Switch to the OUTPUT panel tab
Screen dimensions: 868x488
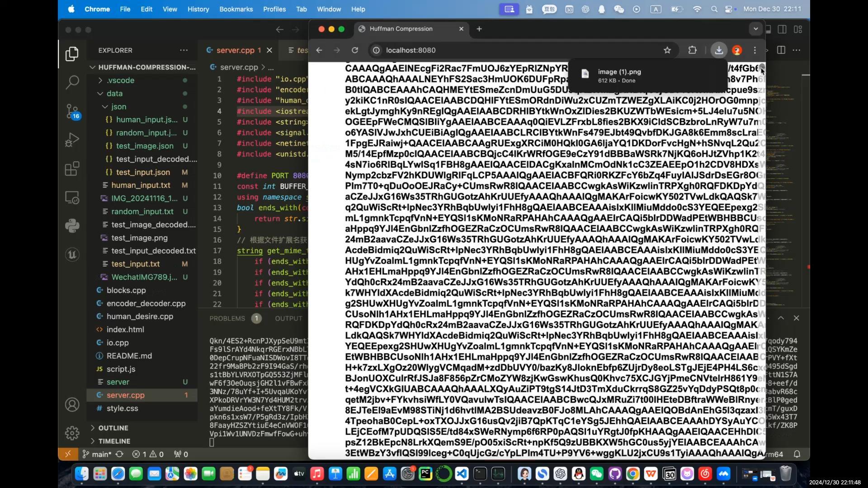288,319
